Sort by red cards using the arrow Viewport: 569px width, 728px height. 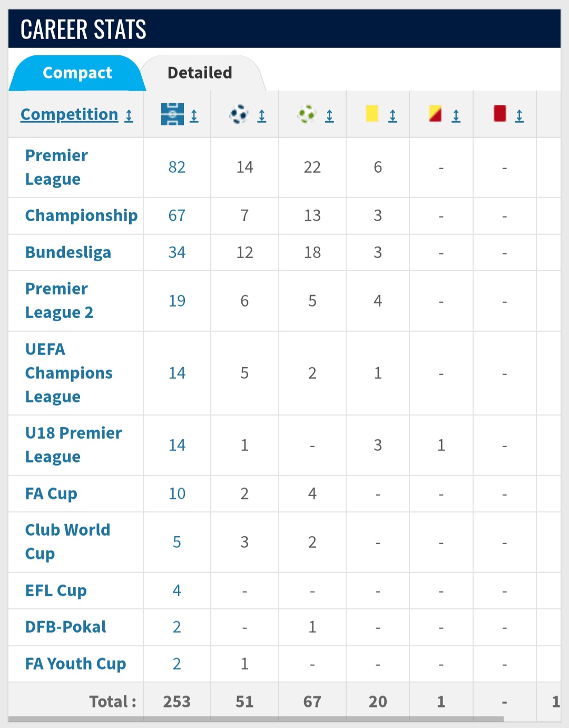519,116
